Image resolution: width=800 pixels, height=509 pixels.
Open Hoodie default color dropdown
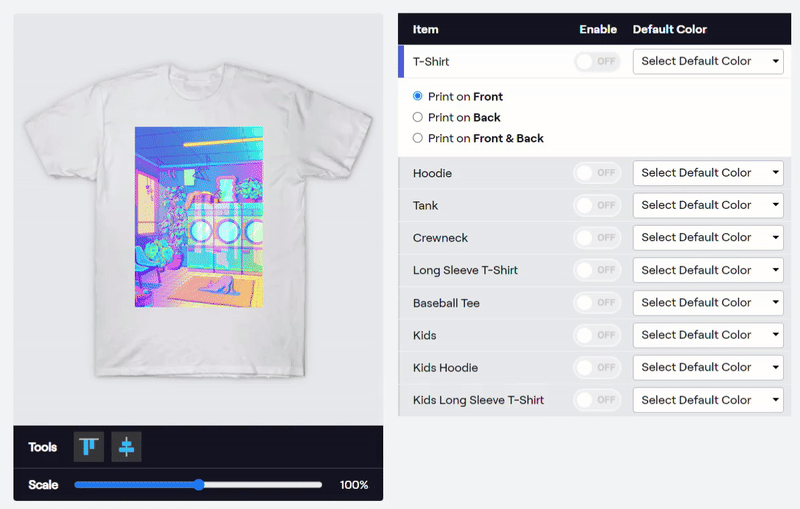pyautogui.click(x=708, y=173)
